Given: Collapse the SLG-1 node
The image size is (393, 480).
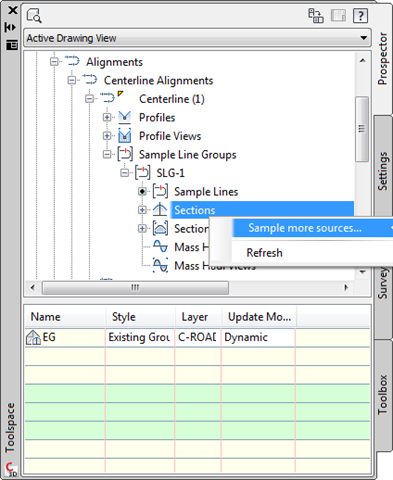Looking at the screenshot, I should click(124, 173).
